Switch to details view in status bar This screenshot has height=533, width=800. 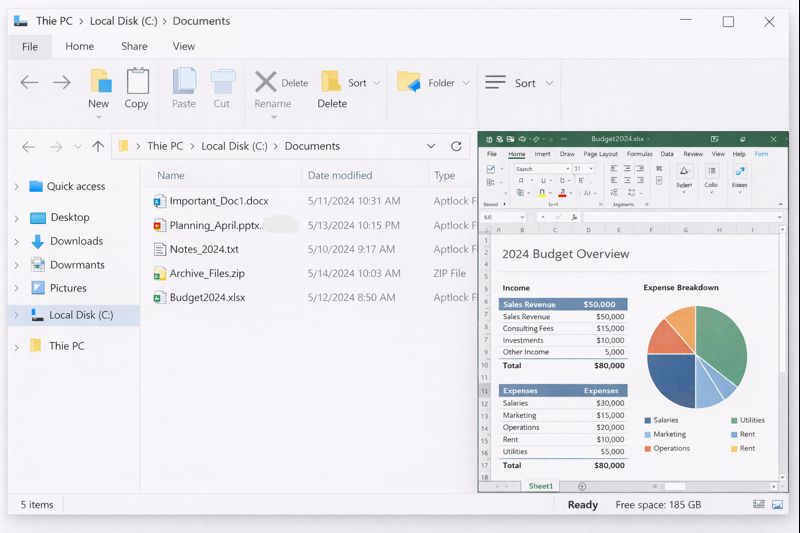759,505
